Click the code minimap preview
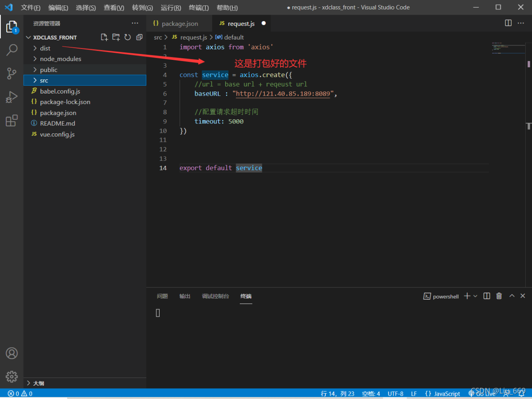The width and height of the screenshot is (532, 399). click(x=508, y=48)
